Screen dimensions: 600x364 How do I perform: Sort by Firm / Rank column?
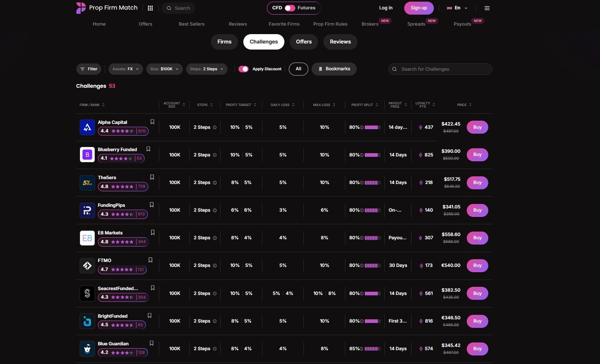(x=92, y=105)
